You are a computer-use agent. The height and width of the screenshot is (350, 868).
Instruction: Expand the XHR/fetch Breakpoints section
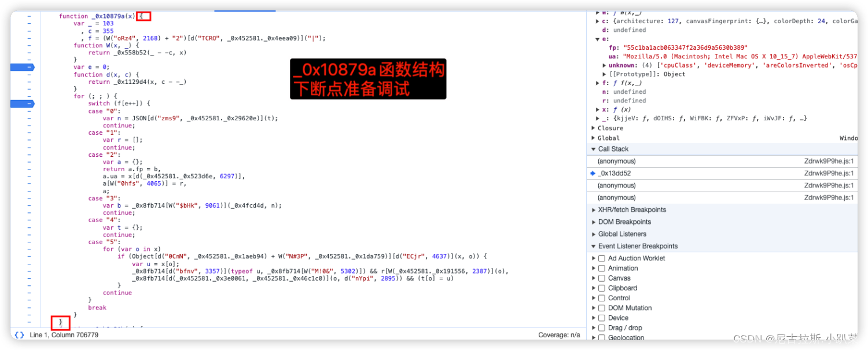[594, 209]
